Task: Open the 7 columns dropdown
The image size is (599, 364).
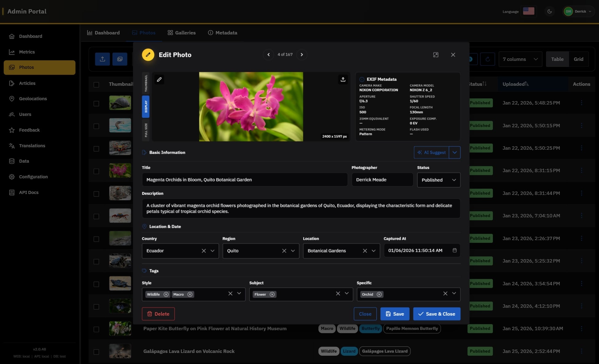Action: pyautogui.click(x=520, y=59)
